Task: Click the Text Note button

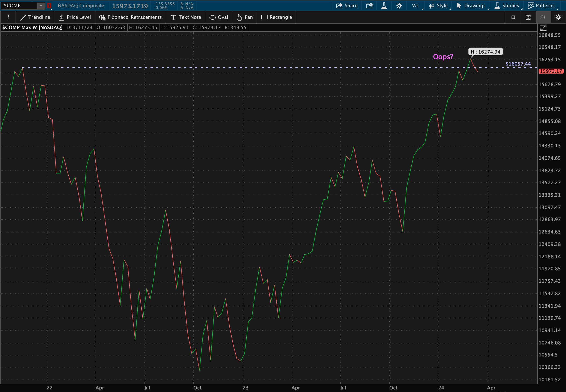Action: 186,17
